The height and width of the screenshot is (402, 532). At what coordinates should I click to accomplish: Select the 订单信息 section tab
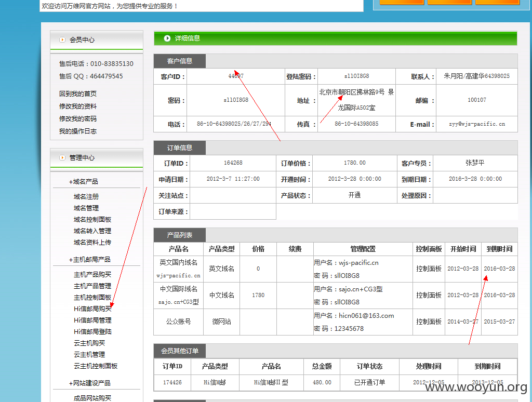click(179, 148)
